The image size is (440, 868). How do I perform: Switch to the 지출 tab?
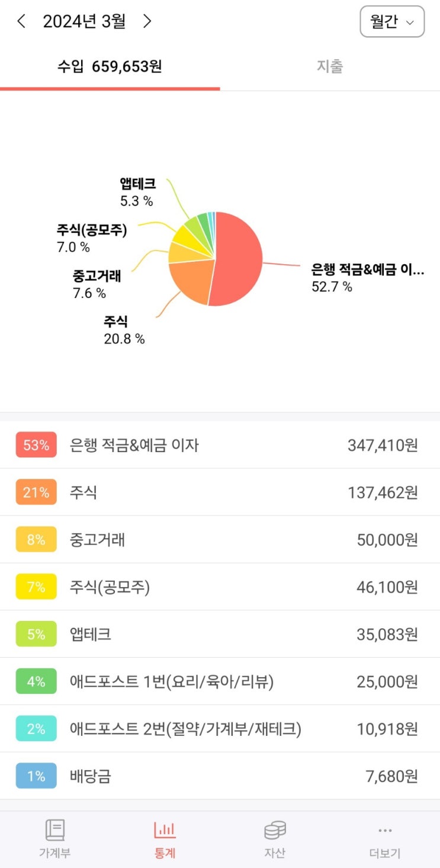point(329,66)
